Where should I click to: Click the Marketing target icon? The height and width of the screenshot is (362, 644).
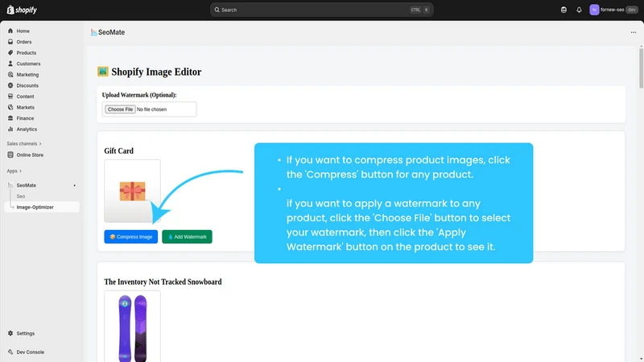pyautogui.click(x=10, y=74)
